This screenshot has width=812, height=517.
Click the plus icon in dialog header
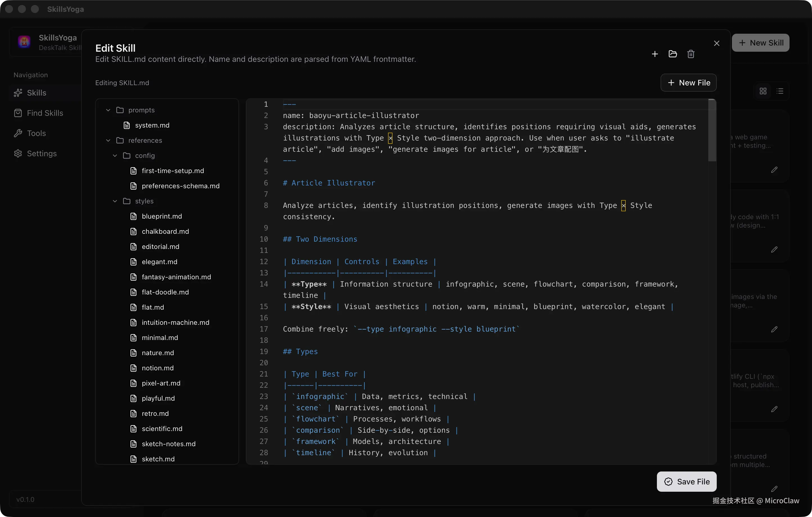tap(655, 54)
